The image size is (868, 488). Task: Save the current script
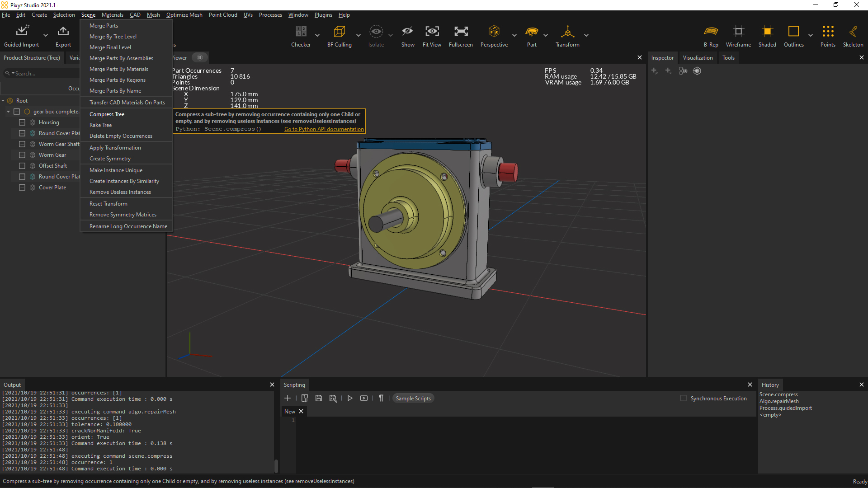click(x=319, y=398)
